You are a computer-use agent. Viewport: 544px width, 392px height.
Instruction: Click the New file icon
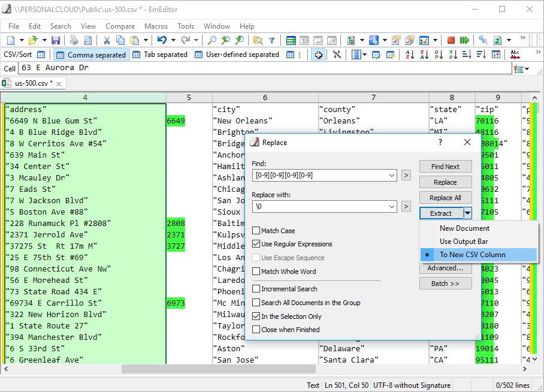click(x=11, y=40)
